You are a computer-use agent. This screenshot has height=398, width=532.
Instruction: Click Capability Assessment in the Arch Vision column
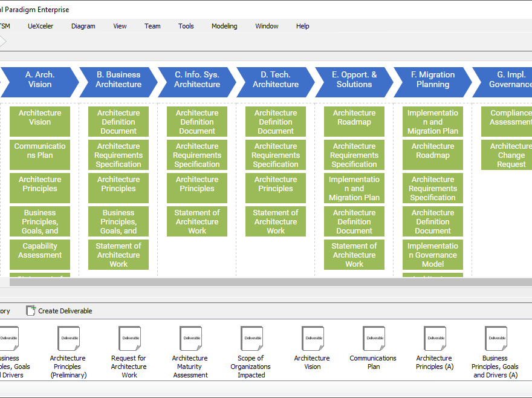[39, 254]
